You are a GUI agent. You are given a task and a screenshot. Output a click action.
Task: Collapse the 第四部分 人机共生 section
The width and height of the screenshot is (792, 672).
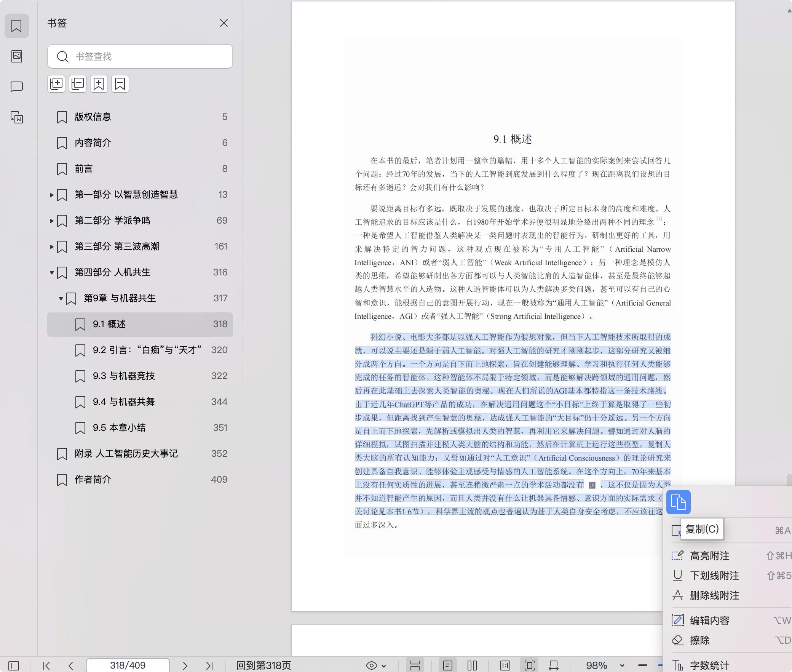point(52,272)
